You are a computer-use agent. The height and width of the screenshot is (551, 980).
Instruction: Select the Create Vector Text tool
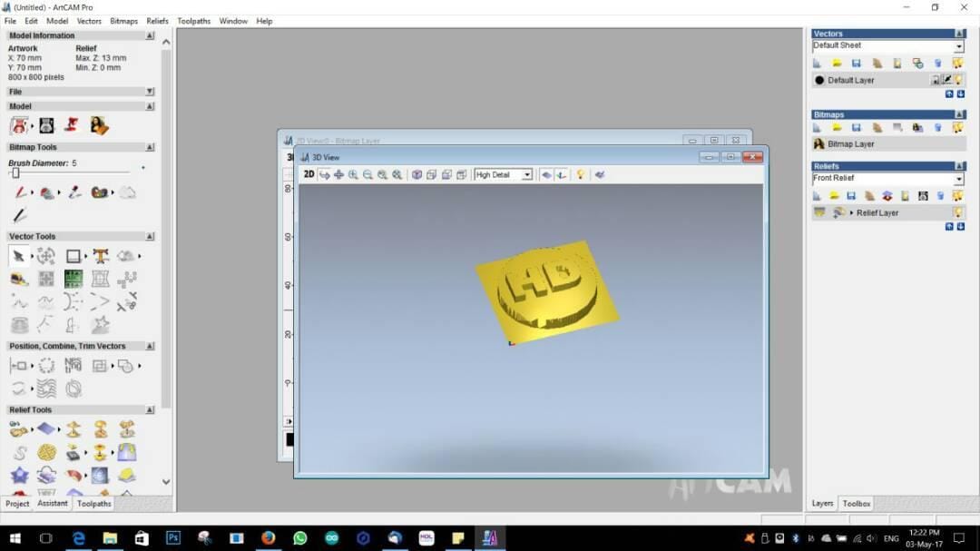click(101, 256)
